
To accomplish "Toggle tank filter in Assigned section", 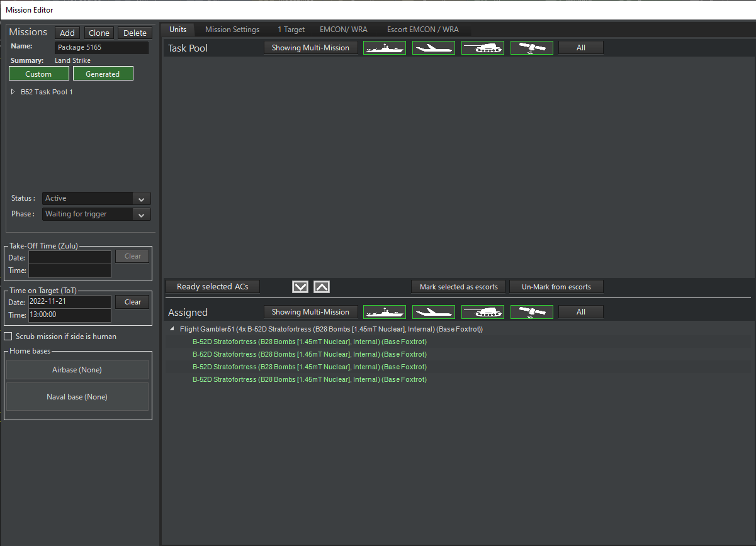I will pos(483,312).
